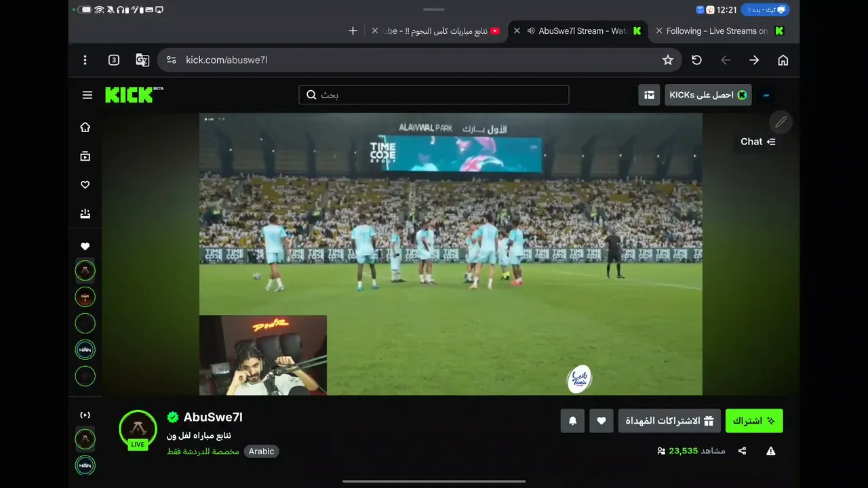This screenshot has height=488, width=868.
Task: Open the site info icon in address bar
Action: point(172,60)
